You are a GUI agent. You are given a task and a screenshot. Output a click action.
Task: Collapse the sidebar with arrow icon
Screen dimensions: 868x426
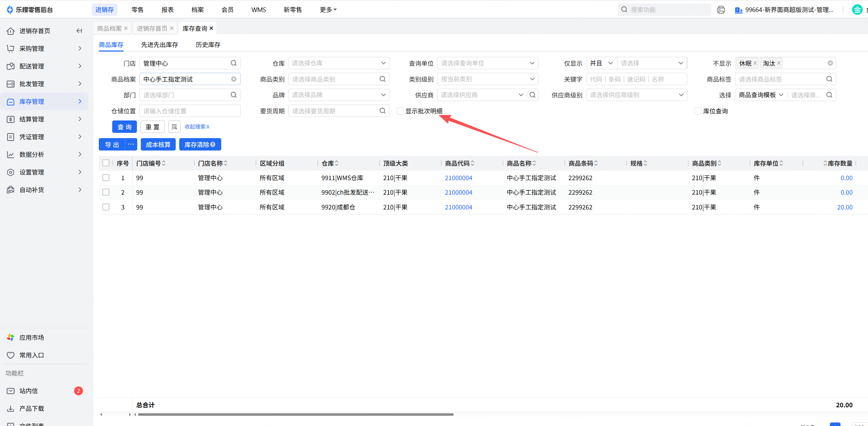pos(79,31)
